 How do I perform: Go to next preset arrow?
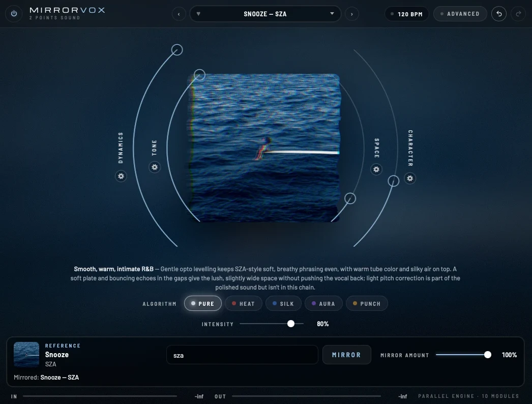click(x=352, y=14)
